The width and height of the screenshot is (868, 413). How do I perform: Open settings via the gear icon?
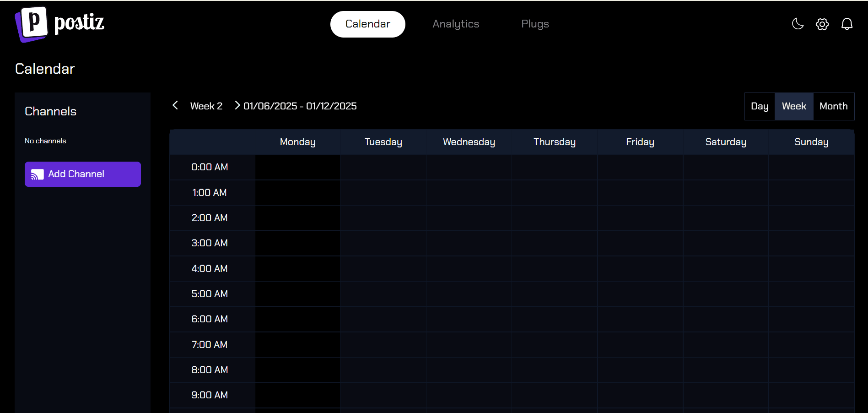822,24
